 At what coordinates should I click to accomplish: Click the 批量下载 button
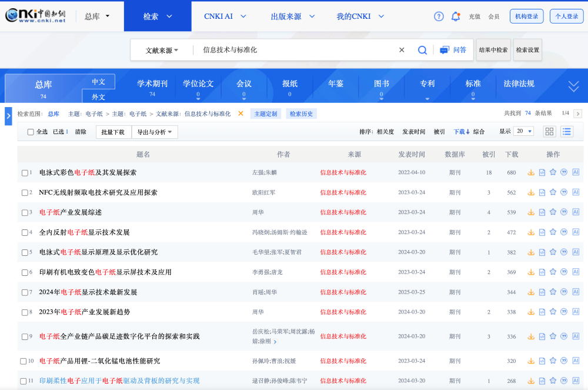coord(113,132)
